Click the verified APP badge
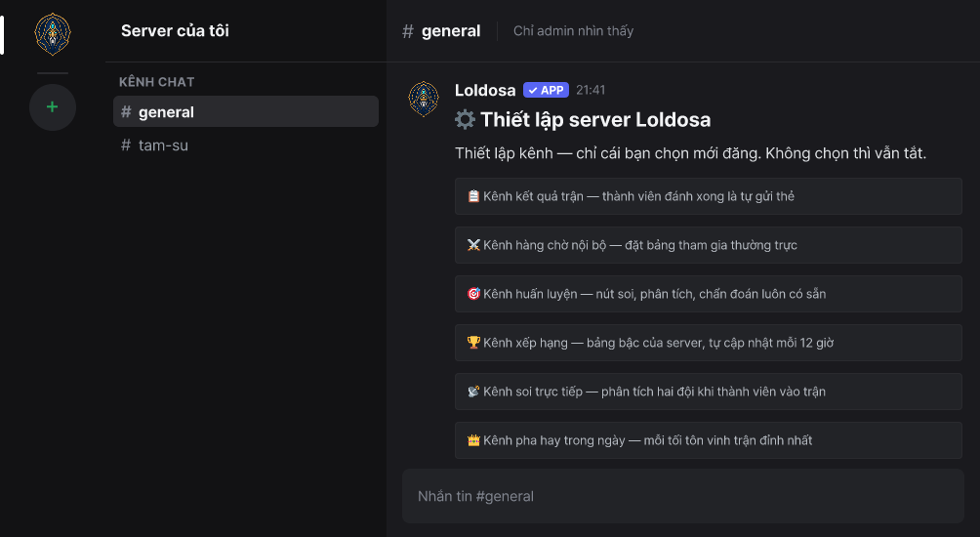Screen dimensions: 980x537 point(547,90)
